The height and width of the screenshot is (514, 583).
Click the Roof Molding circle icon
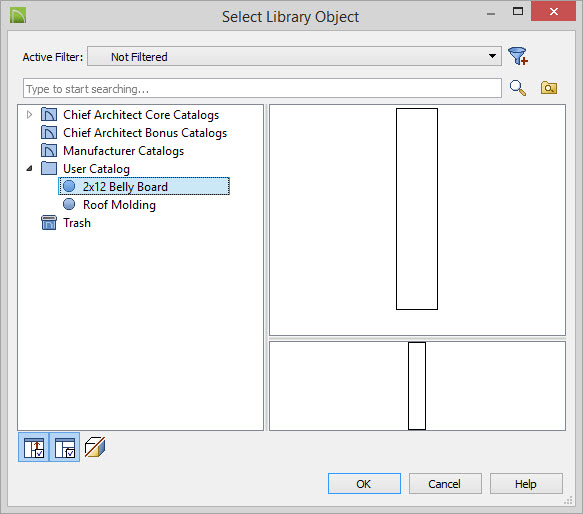(69, 204)
